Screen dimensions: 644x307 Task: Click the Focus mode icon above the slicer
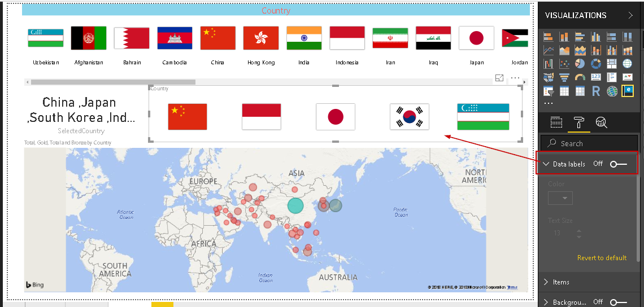499,78
